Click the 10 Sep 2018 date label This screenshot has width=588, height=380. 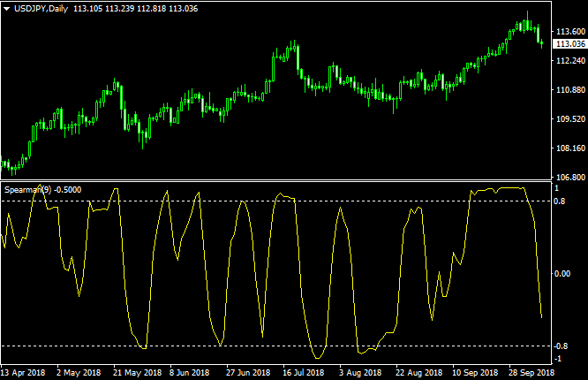pyautogui.click(x=475, y=373)
